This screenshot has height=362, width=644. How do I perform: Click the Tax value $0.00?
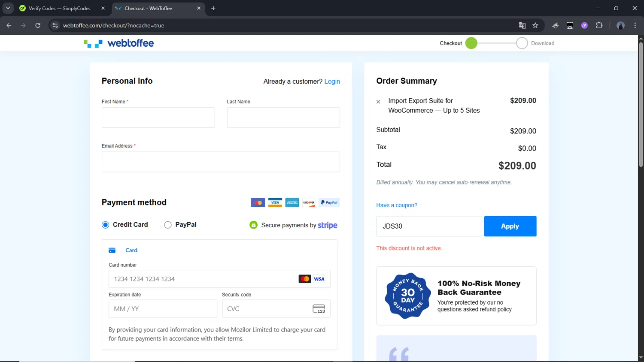pos(527,148)
